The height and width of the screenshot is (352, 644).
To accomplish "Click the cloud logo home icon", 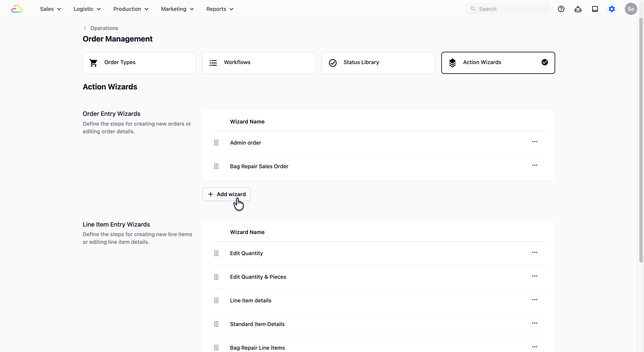I will click(17, 9).
